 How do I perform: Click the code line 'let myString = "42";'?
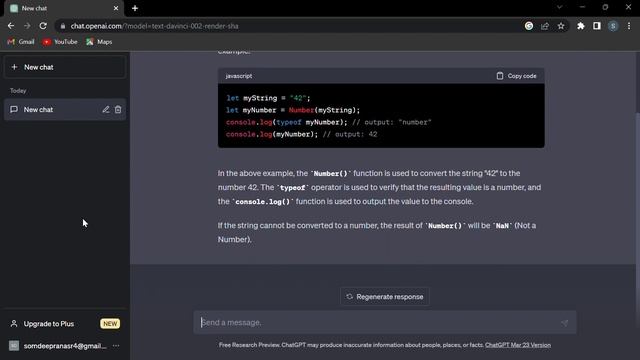click(268, 98)
